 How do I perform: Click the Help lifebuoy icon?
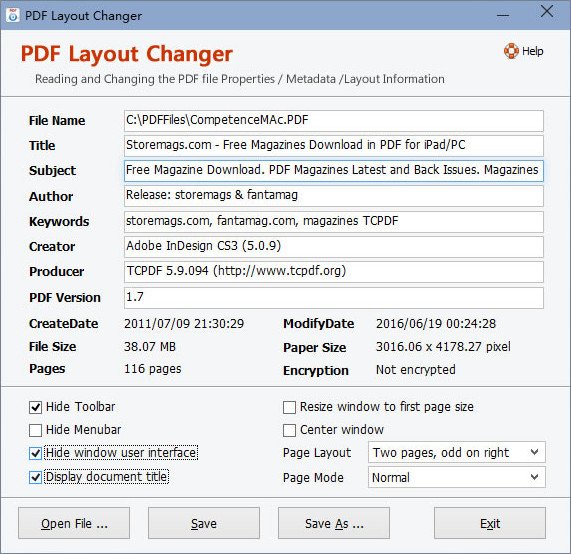[511, 51]
